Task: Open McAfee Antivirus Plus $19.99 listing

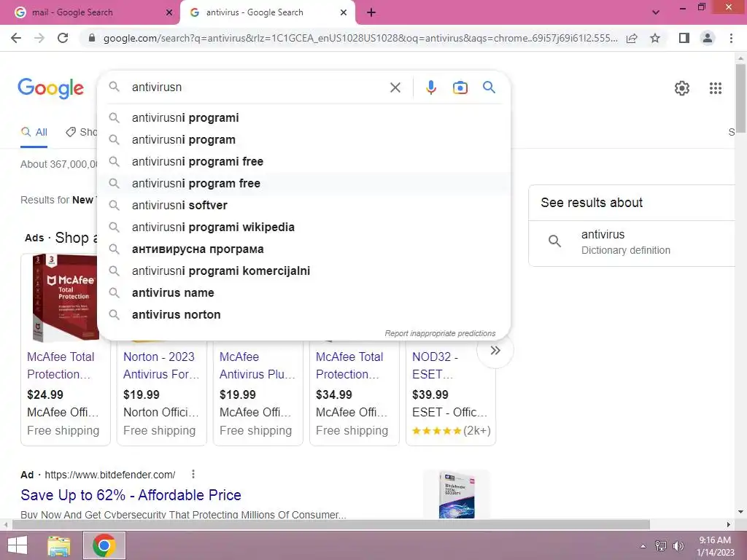Action: (x=258, y=365)
